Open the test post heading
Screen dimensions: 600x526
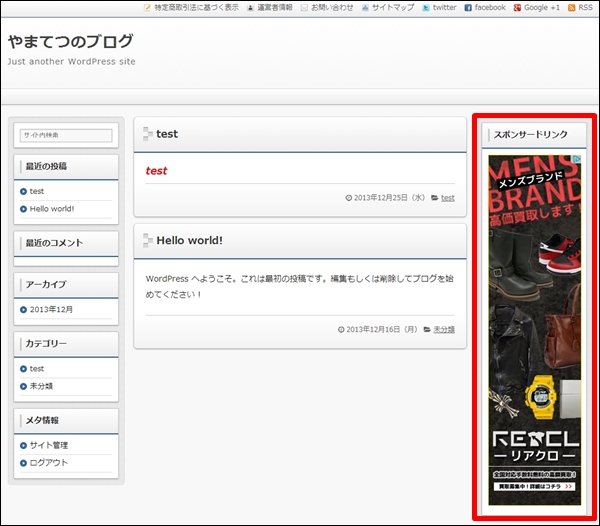click(167, 134)
